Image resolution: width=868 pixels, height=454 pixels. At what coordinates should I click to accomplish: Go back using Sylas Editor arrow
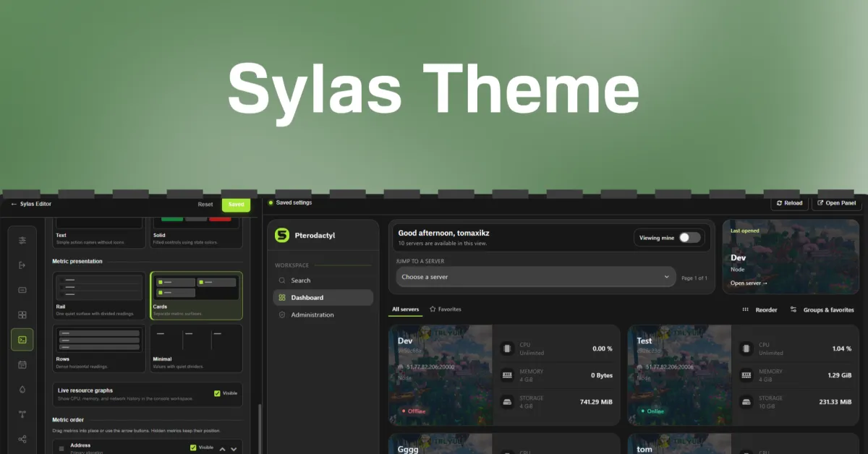pyautogui.click(x=14, y=204)
